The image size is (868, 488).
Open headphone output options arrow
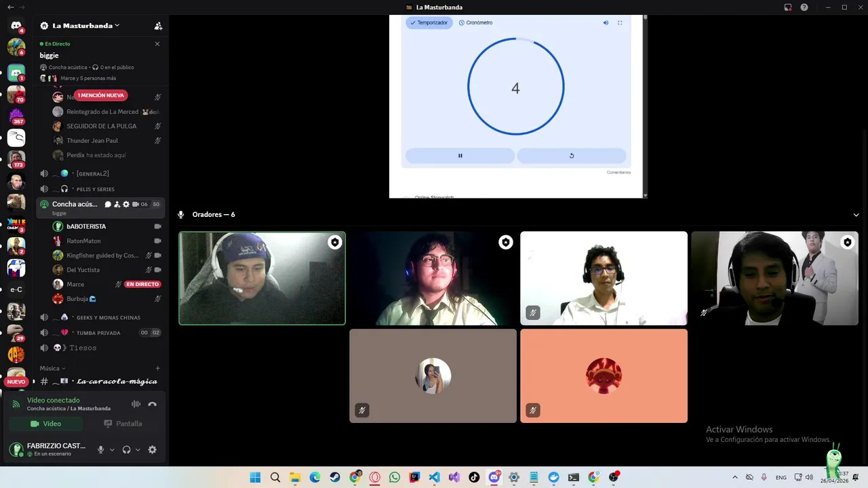pos(138,449)
